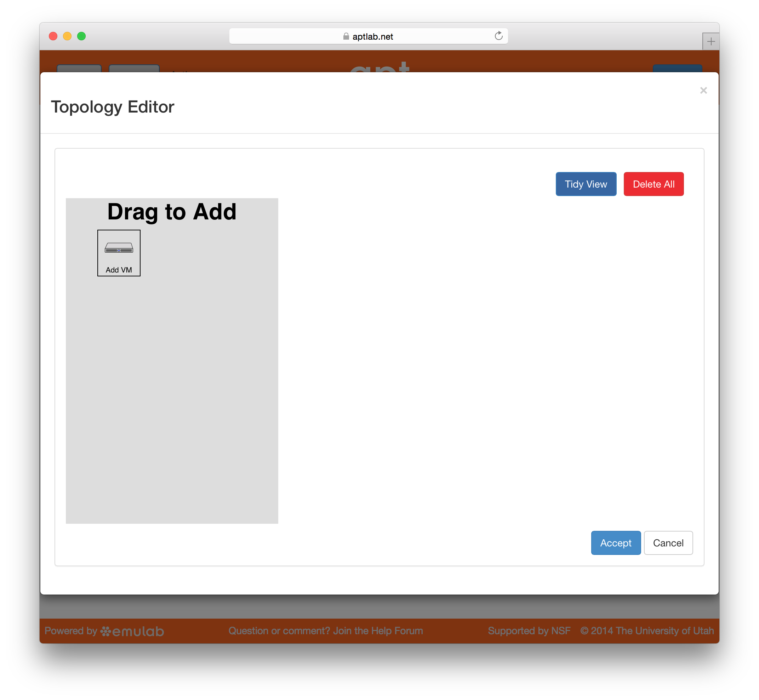Click the browser reload button
The height and width of the screenshot is (700, 759).
500,36
